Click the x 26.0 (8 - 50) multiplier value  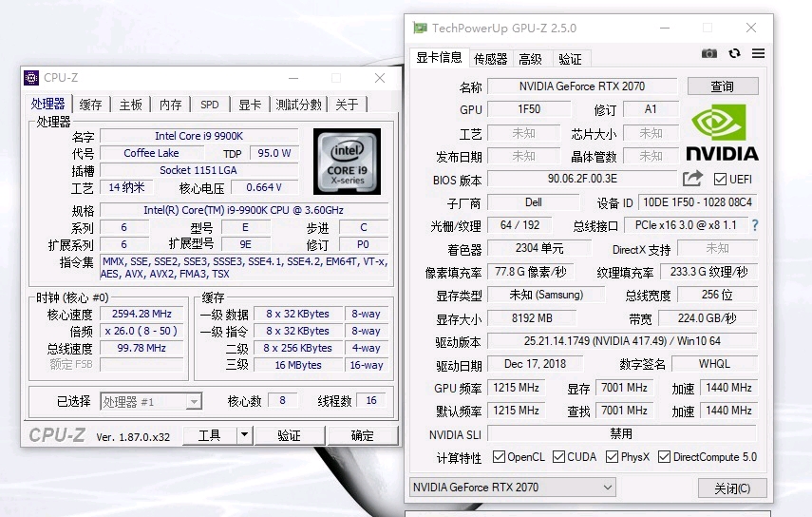tap(142, 331)
